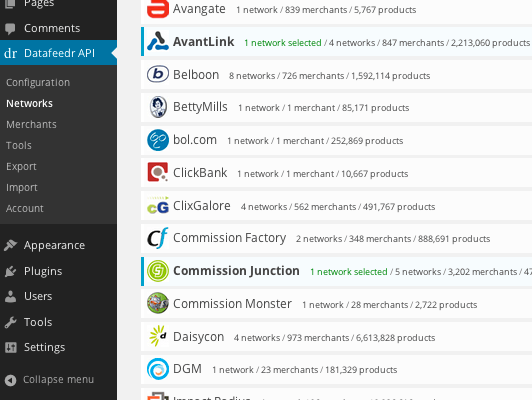
Task: Click the Daisycon logo icon
Action: [158, 336]
